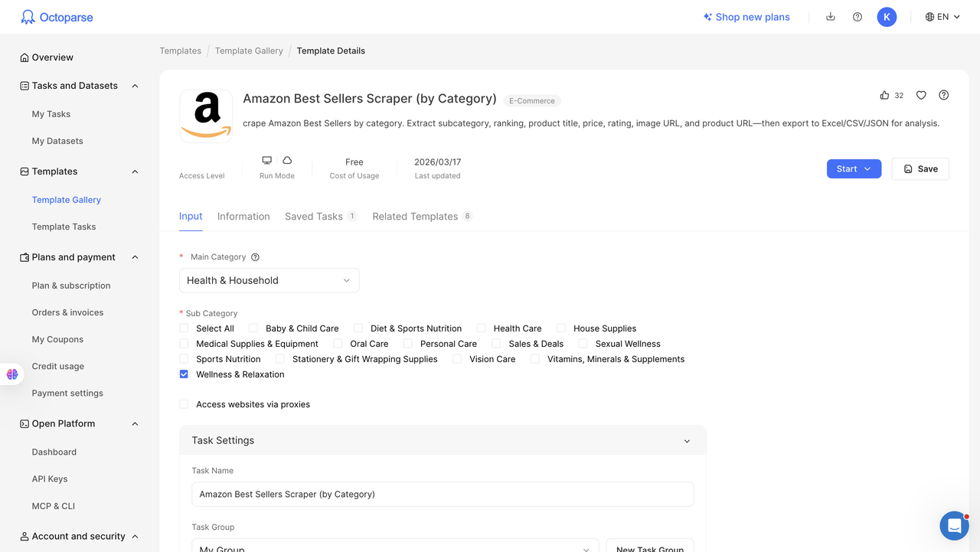This screenshot has width=980, height=552.
Task: Open the user avatar K menu
Action: (887, 17)
